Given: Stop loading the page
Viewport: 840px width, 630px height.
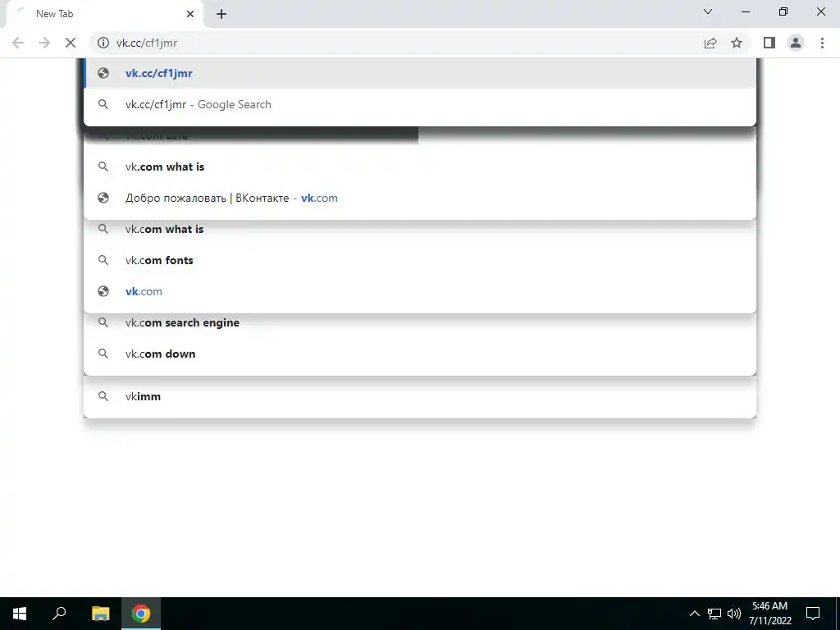Looking at the screenshot, I should pos(71,43).
